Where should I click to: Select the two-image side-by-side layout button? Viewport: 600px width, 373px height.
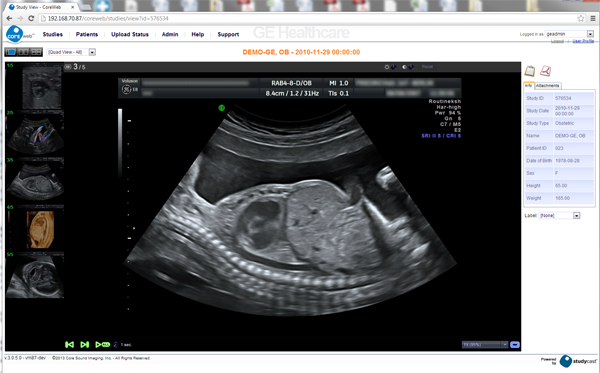23,52
